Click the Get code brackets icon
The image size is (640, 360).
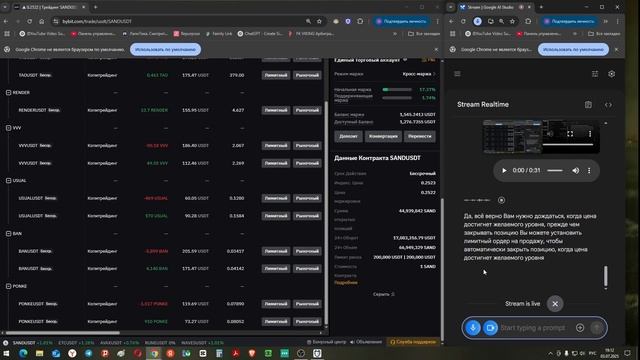pos(608,105)
